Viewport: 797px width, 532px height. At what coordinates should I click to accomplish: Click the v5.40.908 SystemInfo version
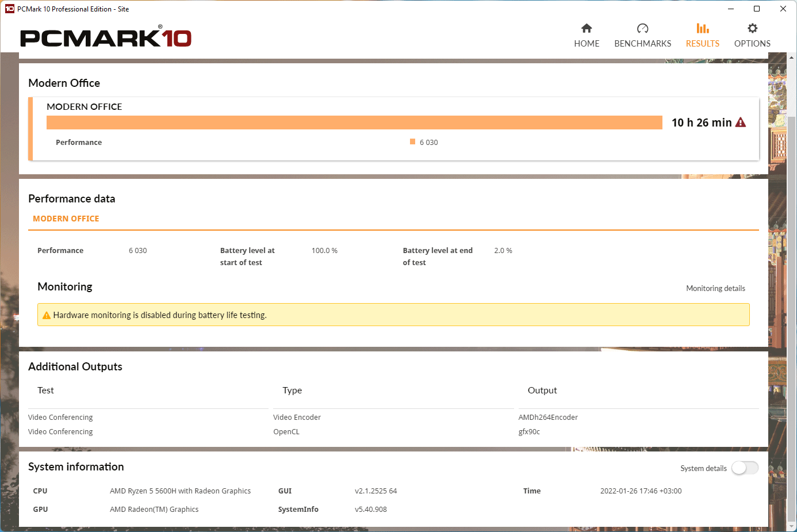tap(370, 509)
